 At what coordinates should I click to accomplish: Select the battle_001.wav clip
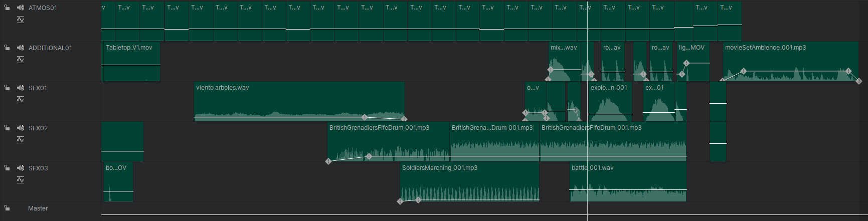[x=628, y=181]
